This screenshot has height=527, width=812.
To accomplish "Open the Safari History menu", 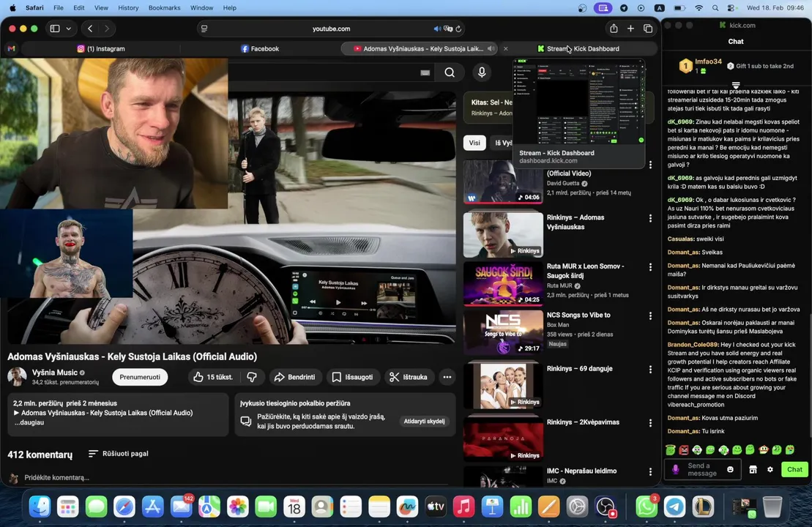I will coord(128,8).
